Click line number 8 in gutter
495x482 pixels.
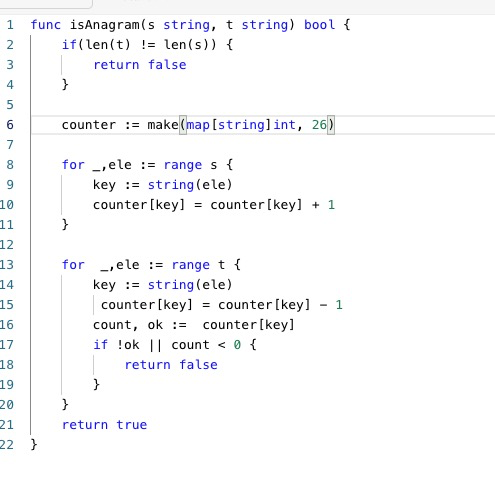(10, 165)
